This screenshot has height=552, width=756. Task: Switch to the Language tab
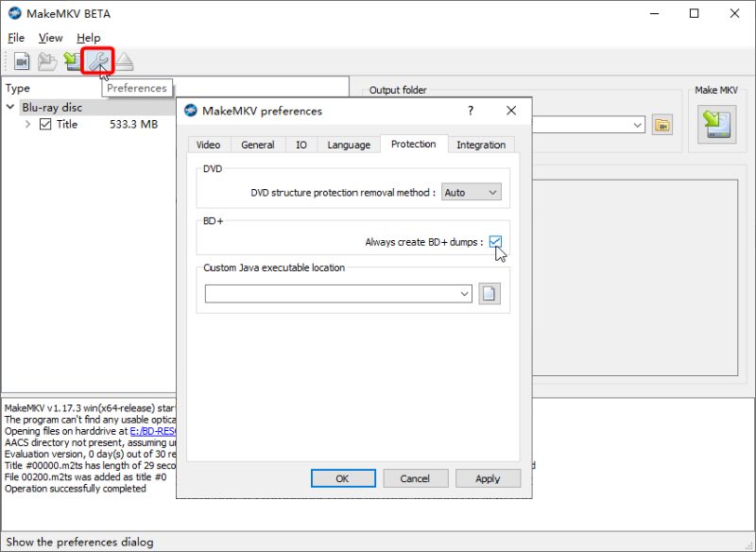click(x=349, y=145)
